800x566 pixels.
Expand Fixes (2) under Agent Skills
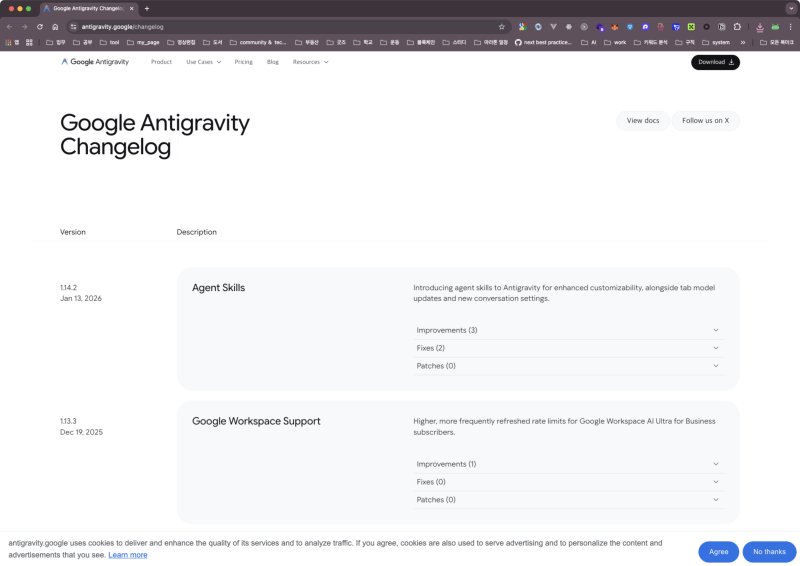click(x=568, y=348)
